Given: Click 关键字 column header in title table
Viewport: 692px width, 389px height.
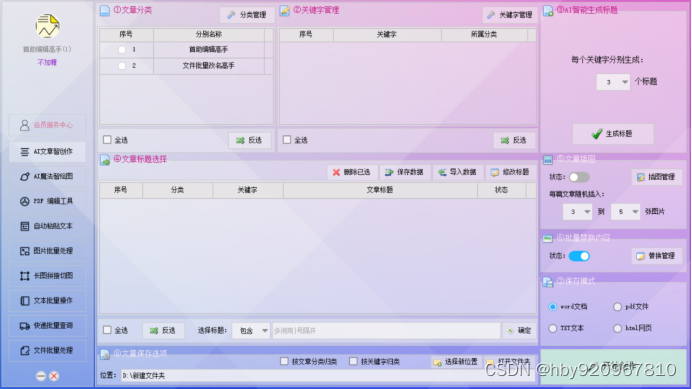Looking at the screenshot, I should point(248,190).
